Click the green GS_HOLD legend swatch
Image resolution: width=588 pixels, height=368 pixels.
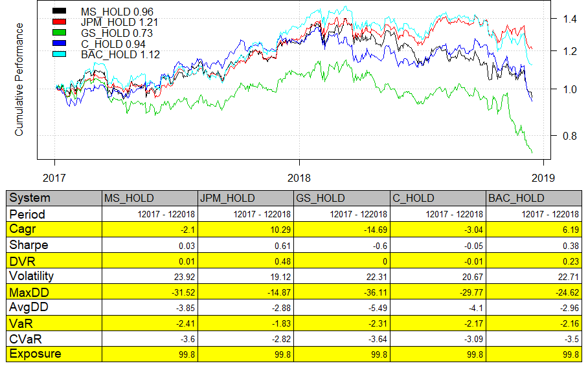[59, 33]
